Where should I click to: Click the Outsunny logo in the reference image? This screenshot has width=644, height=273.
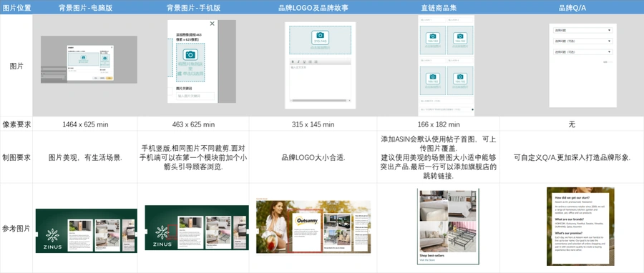click(307, 221)
